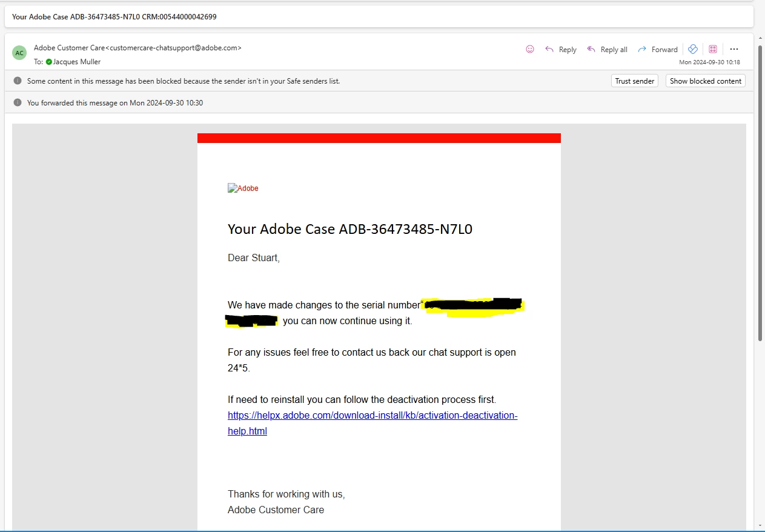
Task: Click the 'Dear Stuart,' greeting
Action: [x=254, y=258]
